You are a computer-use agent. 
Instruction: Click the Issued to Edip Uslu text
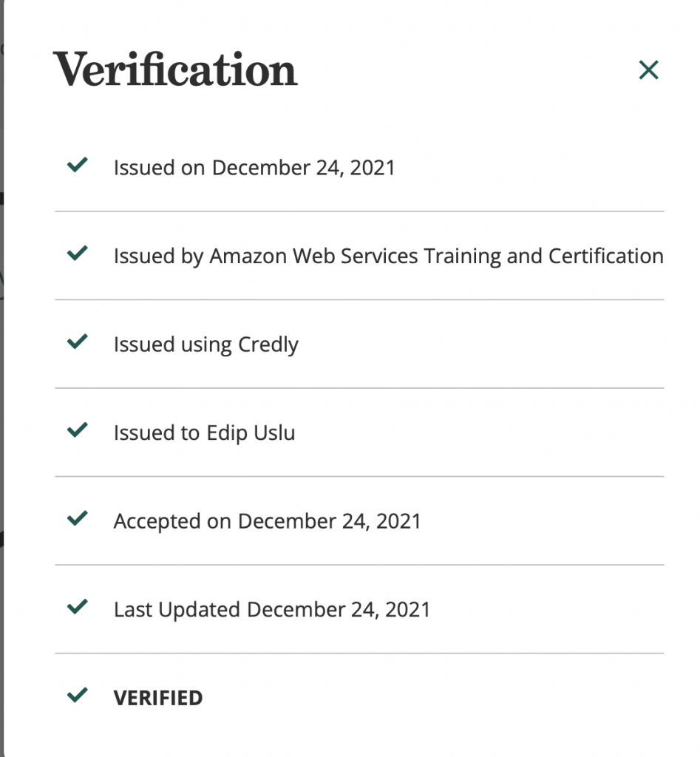click(x=204, y=433)
